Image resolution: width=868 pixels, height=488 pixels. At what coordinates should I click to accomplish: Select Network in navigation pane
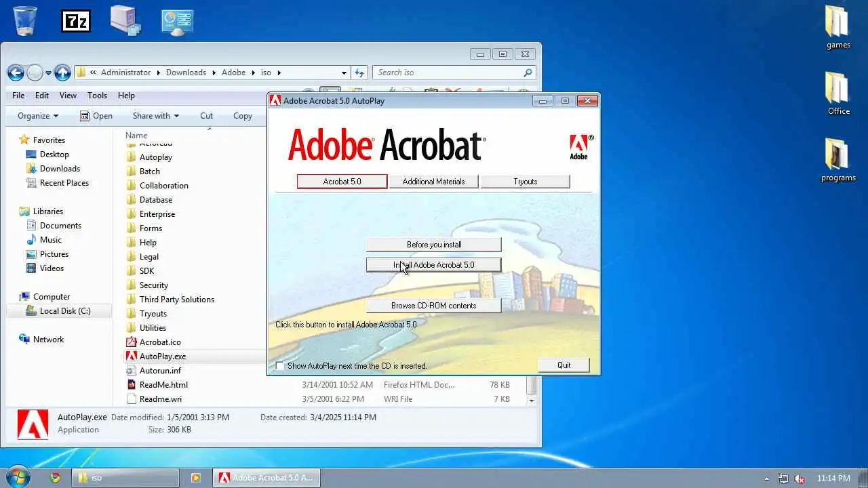pos(42,340)
